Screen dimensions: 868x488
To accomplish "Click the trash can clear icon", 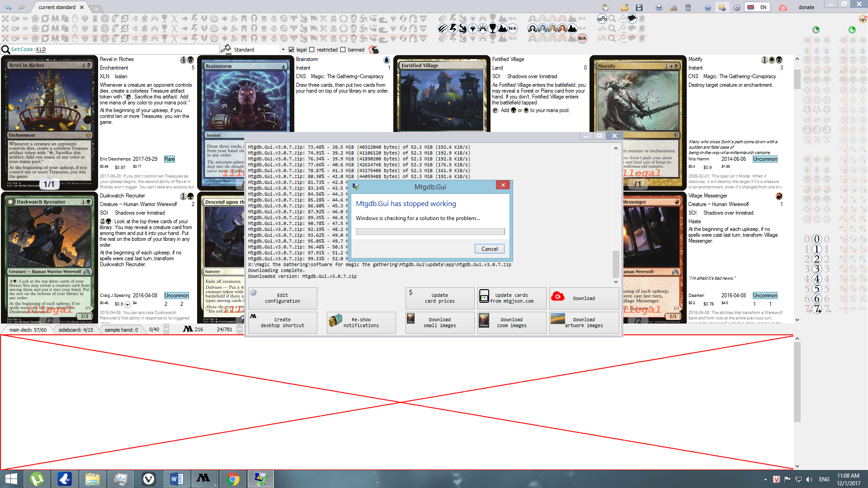I will tap(688, 7).
